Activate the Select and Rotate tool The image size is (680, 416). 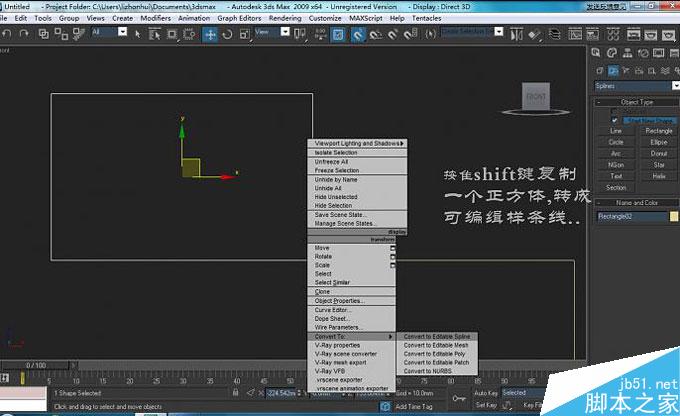(x=227, y=34)
